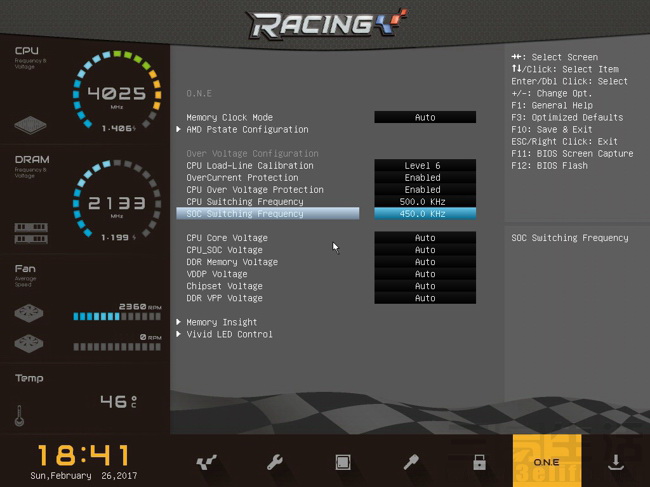Image resolution: width=650 pixels, height=487 pixels.
Task: Click the SOC Switching Frequency help description
Action: tap(570, 238)
